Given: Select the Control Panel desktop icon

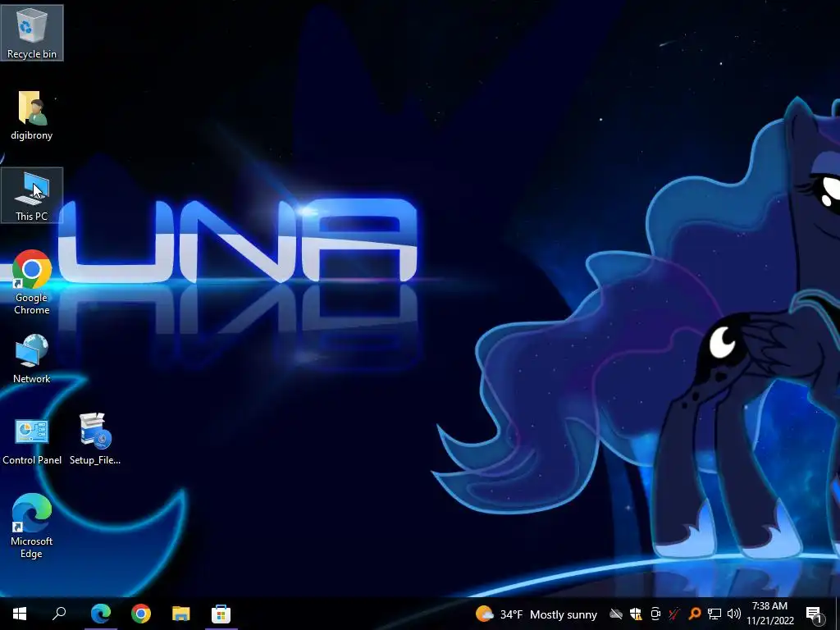Looking at the screenshot, I should (x=32, y=441).
